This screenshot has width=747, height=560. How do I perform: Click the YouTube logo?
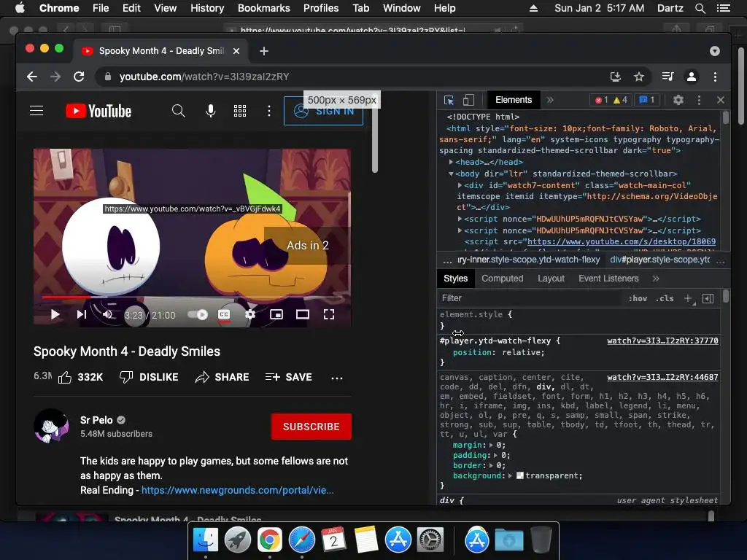coord(98,111)
